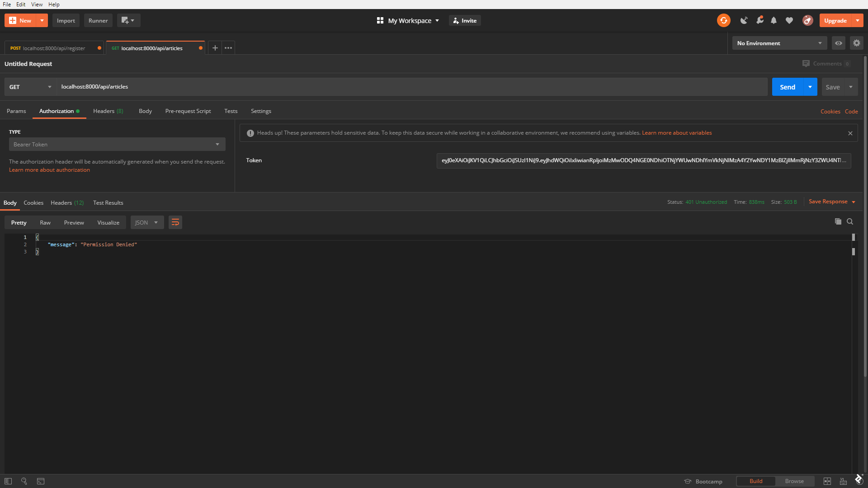Open the GET method dropdown
Screen dimensions: 868x488
29,87
